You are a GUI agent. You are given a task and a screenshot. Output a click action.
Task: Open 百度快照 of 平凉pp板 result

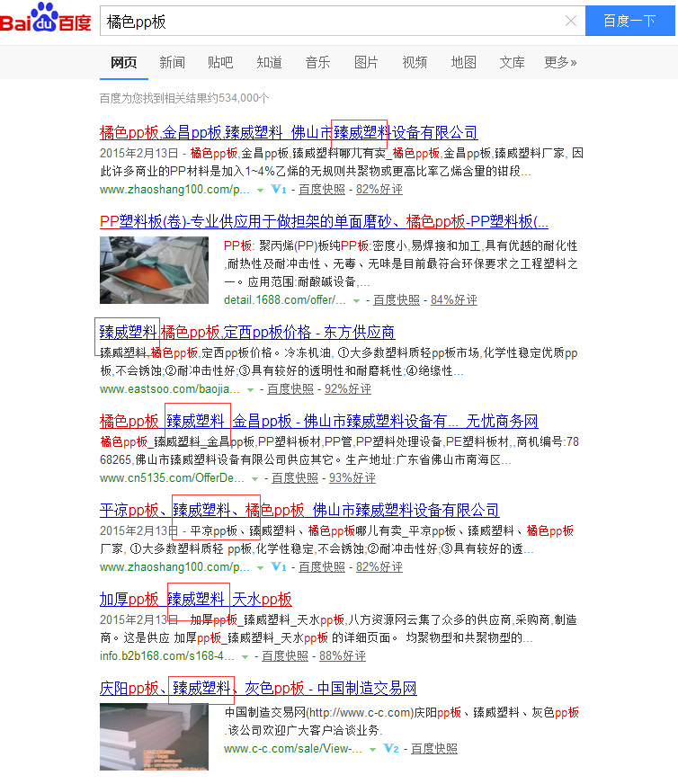[322, 567]
